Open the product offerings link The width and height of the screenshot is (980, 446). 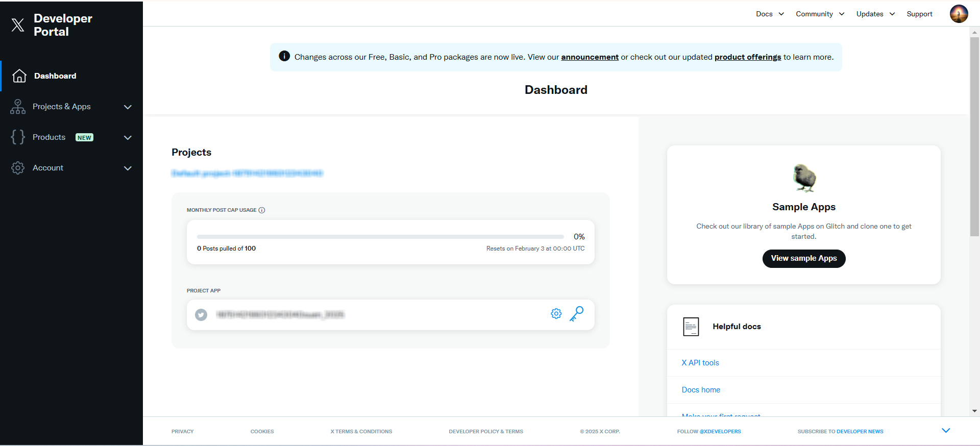click(x=748, y=57)
